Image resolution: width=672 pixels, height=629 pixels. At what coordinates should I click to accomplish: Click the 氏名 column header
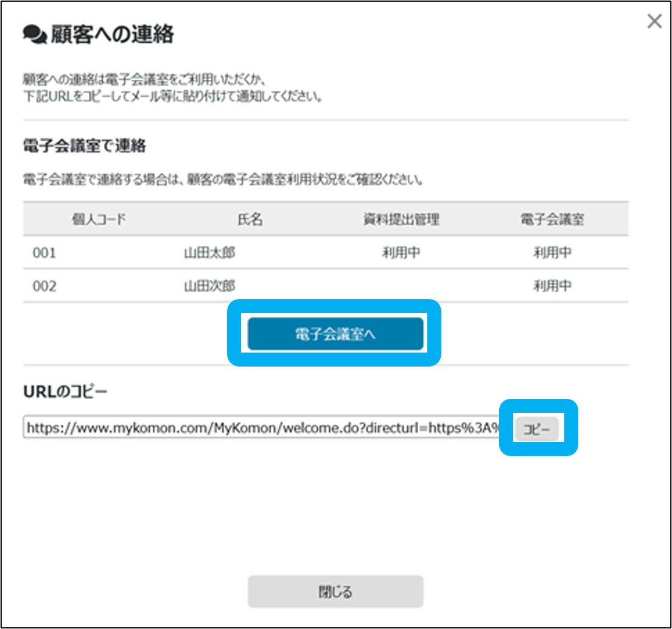pyautogui.click(x=250, y=220)
